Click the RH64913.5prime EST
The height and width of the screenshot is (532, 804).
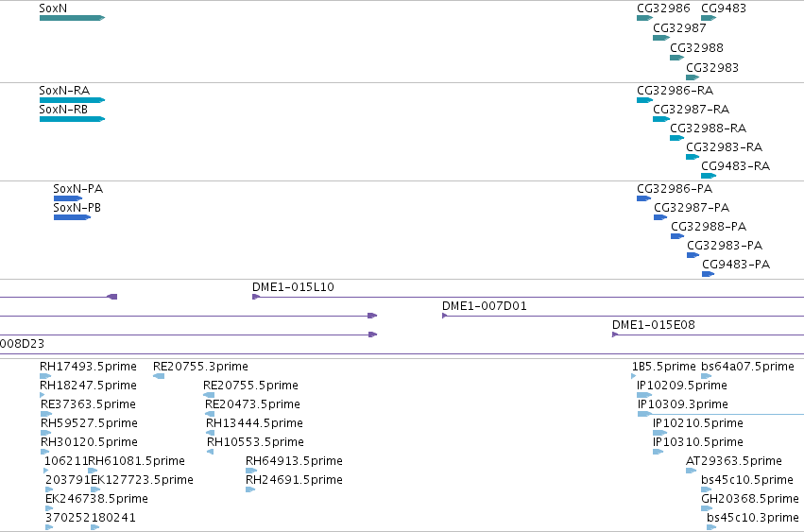point(251,471)
